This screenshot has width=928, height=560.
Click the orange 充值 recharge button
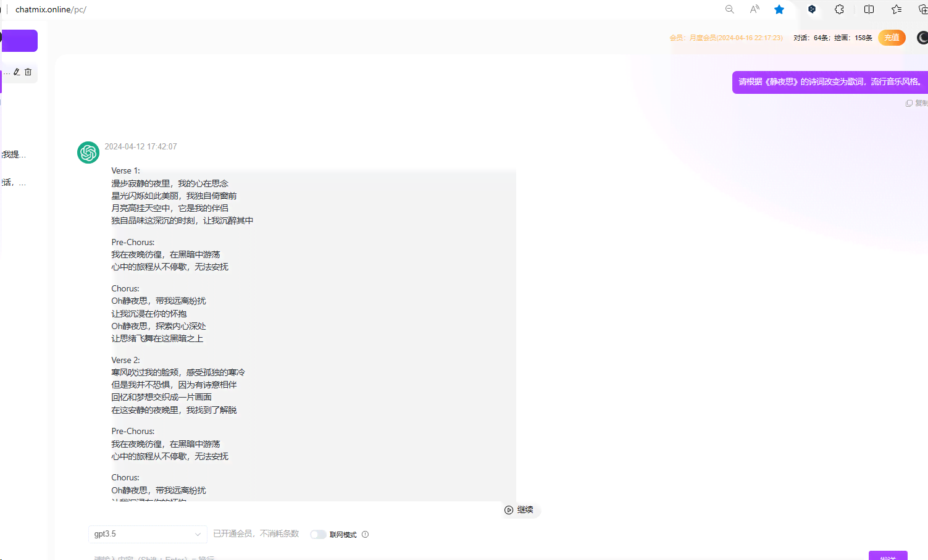coord(892,38)
